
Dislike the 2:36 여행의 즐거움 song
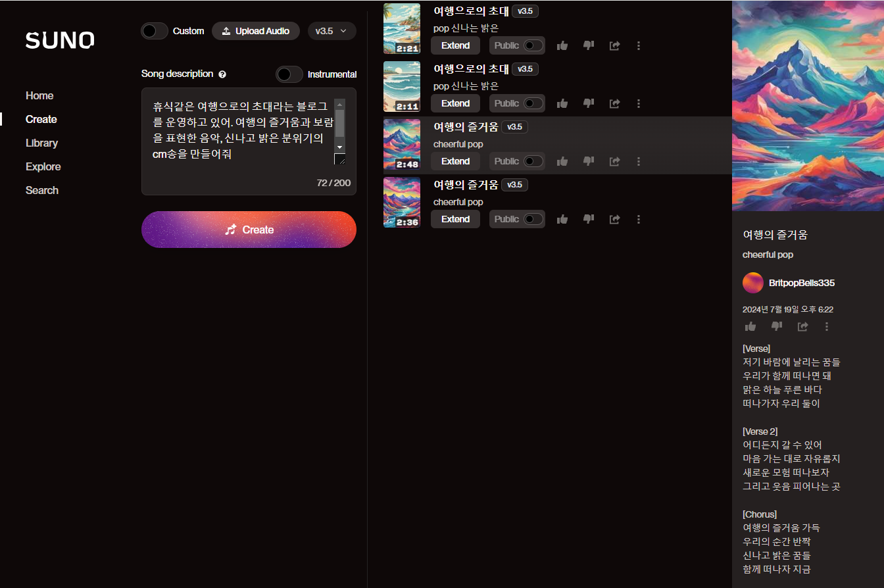click(x=589, y=219)
